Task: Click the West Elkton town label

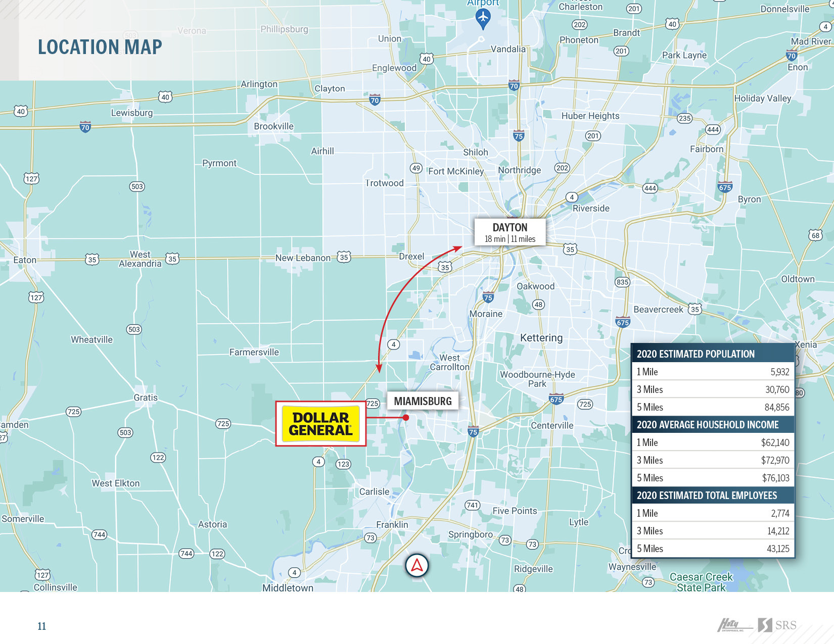Action: (x=116, y=483)
